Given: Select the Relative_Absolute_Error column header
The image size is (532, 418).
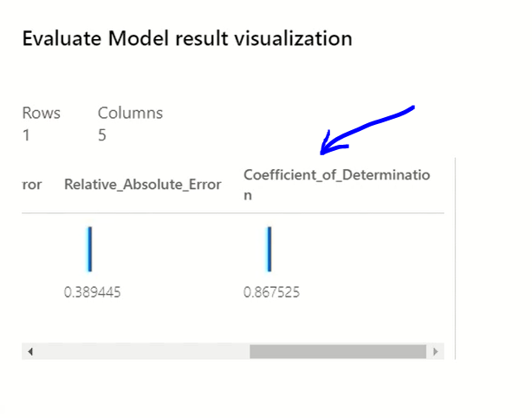Looking at the screenshot, I should [143, 185].
